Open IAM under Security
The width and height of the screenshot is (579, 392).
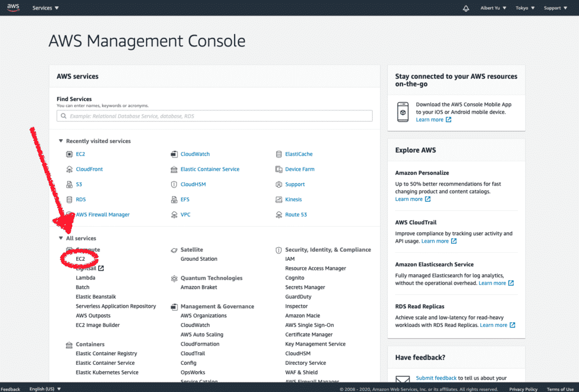coord(290,259)
